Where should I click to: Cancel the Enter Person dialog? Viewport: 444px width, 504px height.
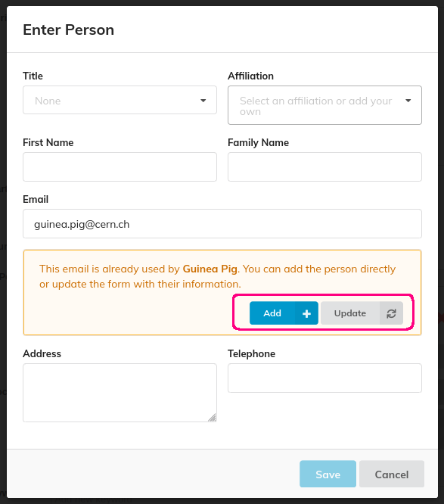[392, 474]
